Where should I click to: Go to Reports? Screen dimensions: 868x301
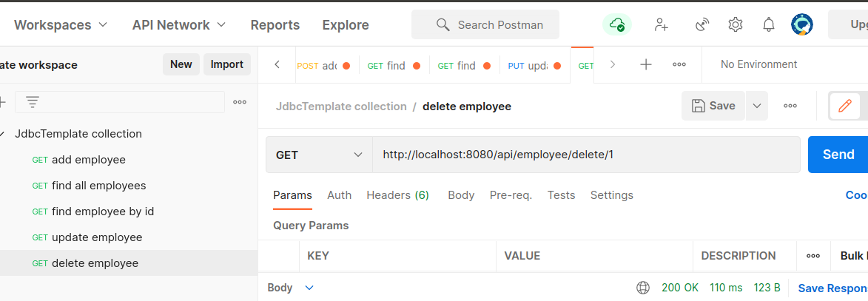(x=275, y=25)
